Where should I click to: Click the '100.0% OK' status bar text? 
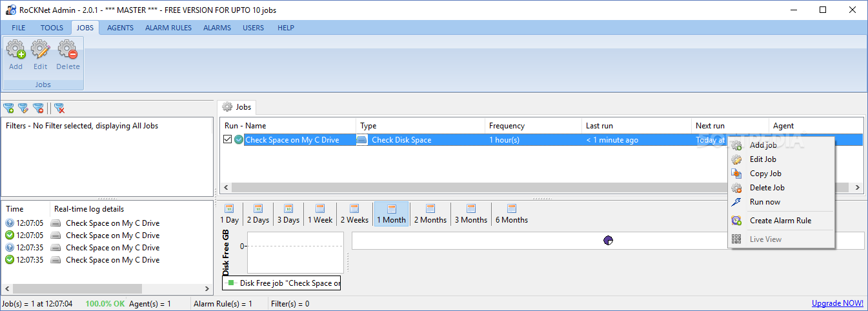(106, 303)
